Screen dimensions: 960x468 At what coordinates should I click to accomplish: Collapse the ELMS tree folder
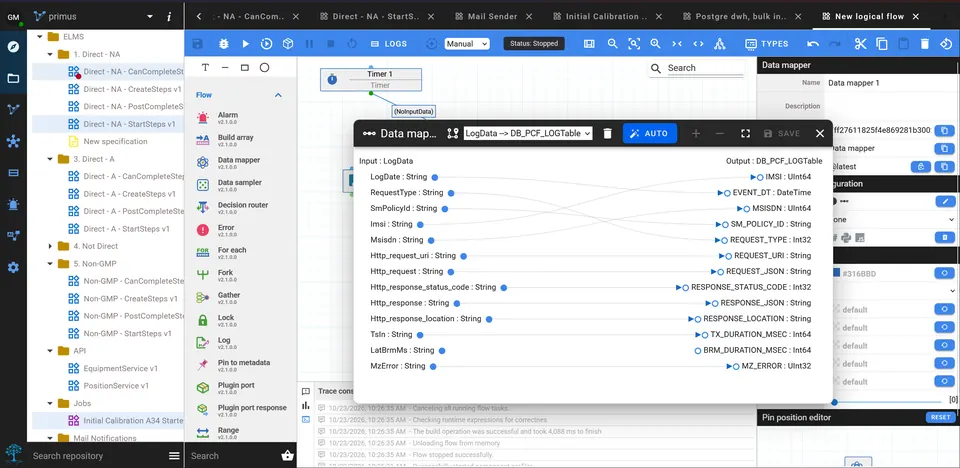tap(40, 37)
